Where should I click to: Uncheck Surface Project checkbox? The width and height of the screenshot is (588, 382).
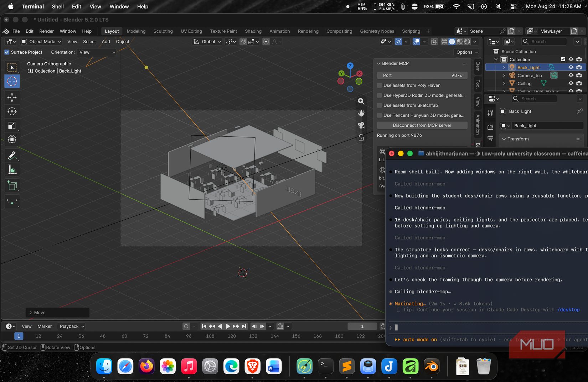coord(7,52)
